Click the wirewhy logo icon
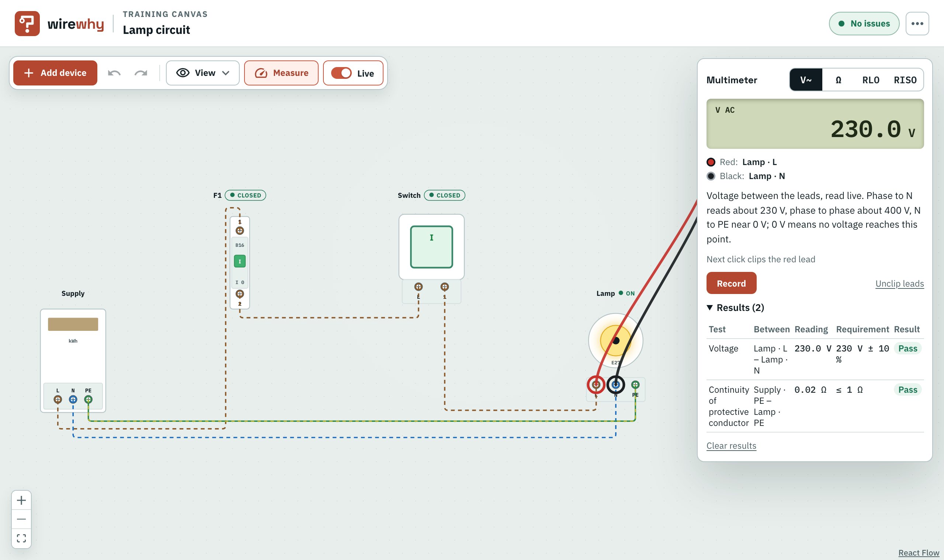Screen dimensions: 944x560 coord(27,24)
